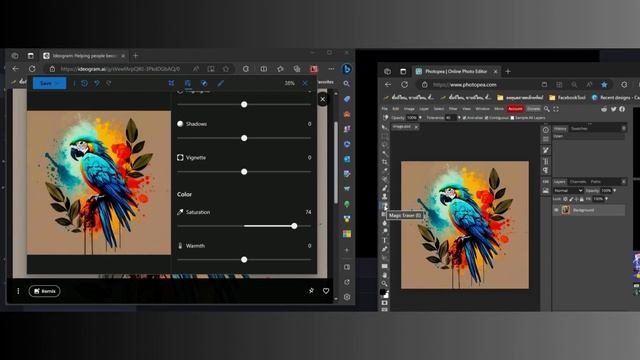The image size is (640, 360).
Task: Open Photopea Image menu
Action: [409, 109]
